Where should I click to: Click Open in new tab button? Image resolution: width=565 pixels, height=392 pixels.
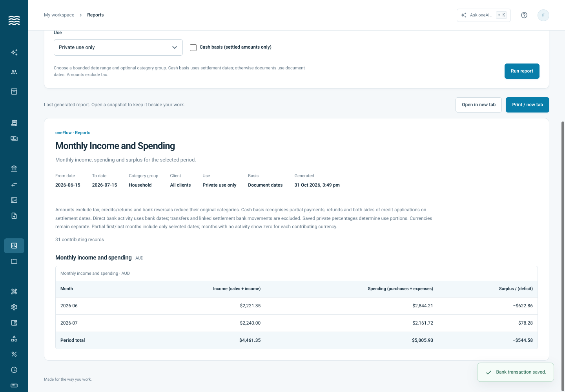[479, 105]
